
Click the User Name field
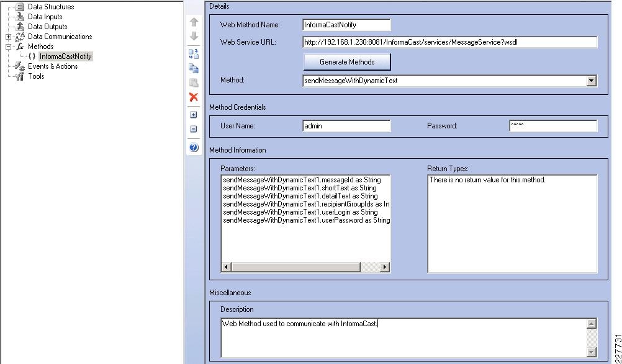pos(346,126)
